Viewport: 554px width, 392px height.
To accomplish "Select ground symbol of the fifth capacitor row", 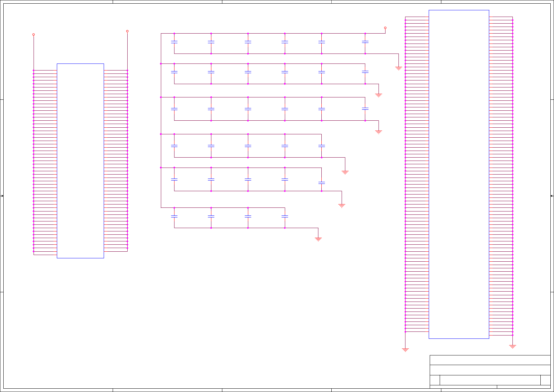I will click(342, 206).
